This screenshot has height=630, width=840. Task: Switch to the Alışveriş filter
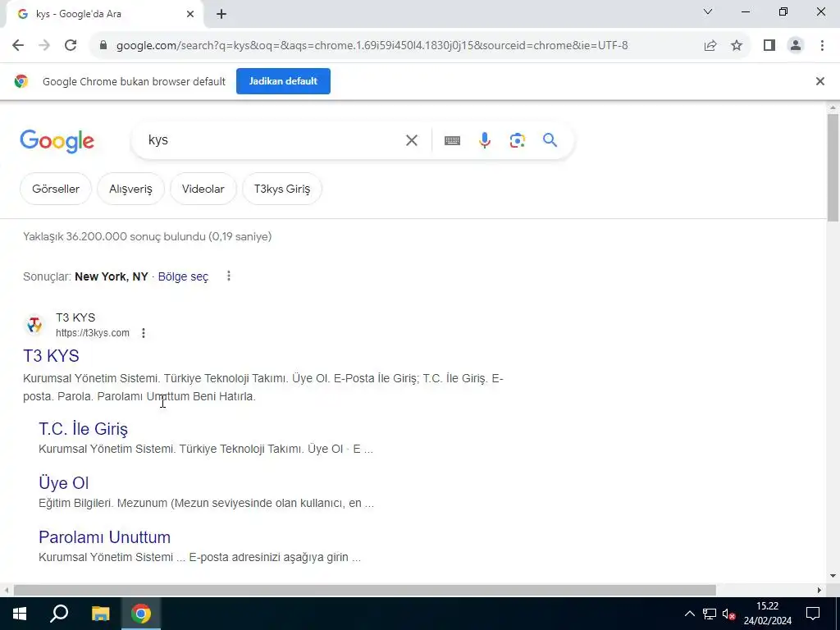point(130,189)
